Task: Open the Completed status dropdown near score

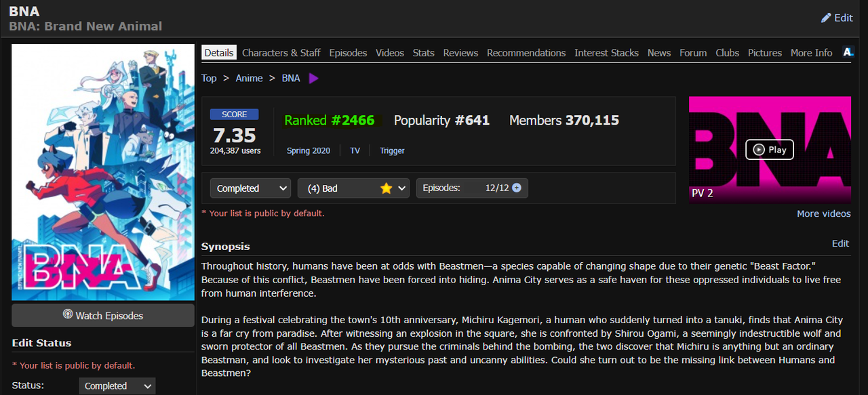Action: click(x=250, y=188)
